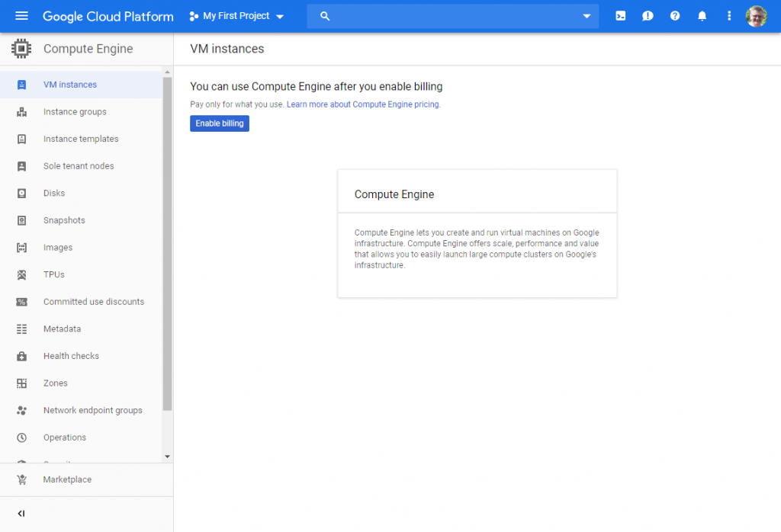
Task: Click the Zones icon
Action: (x=21, y=383)
